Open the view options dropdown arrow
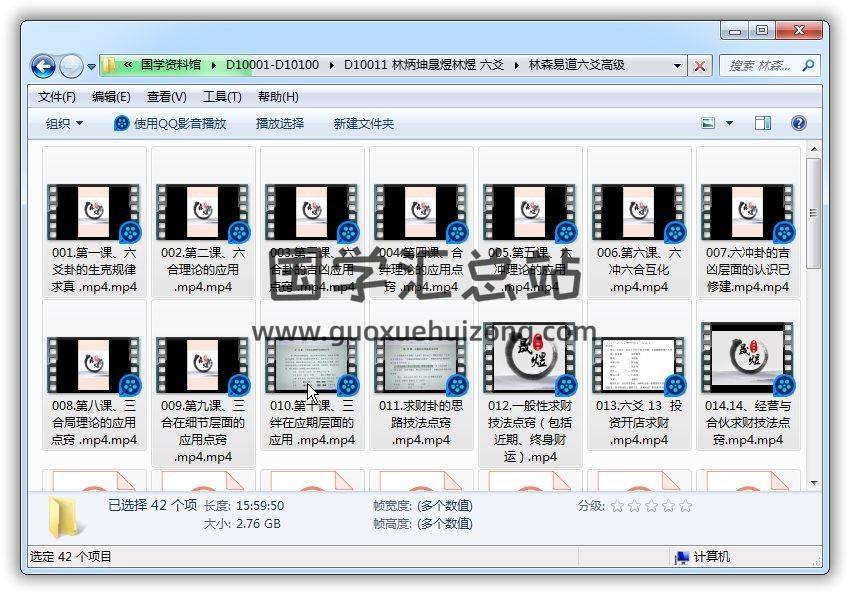850x595 pixels. (729, 123)
